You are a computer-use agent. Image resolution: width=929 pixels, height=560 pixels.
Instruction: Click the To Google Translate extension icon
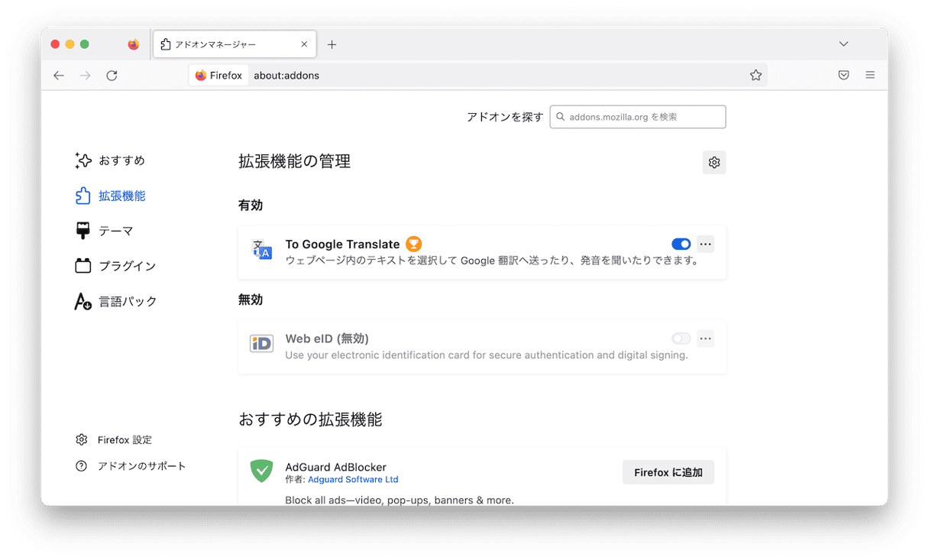(x=262, y=249)
